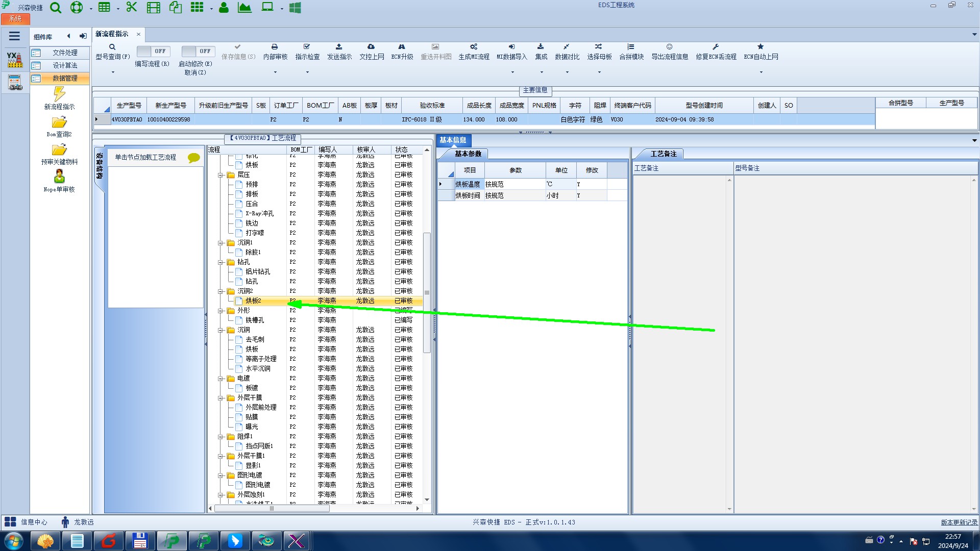Click the 生成MI流程 gear icon

[474, 47]
